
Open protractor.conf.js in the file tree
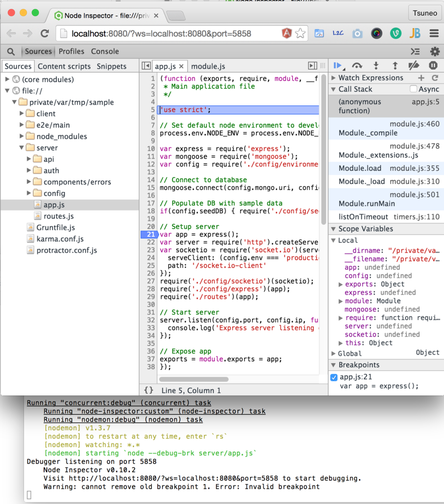pyautogui.click(x=67, y=250)
